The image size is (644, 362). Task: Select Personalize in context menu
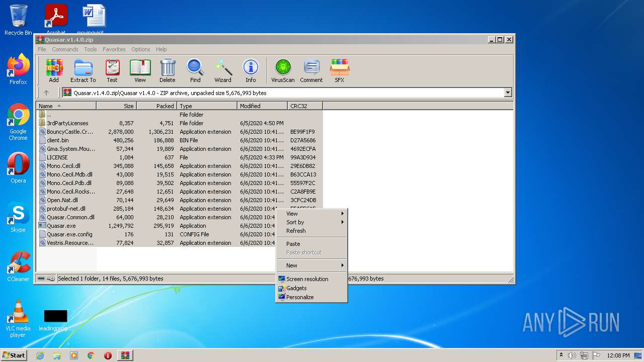[x=312, y=297]
